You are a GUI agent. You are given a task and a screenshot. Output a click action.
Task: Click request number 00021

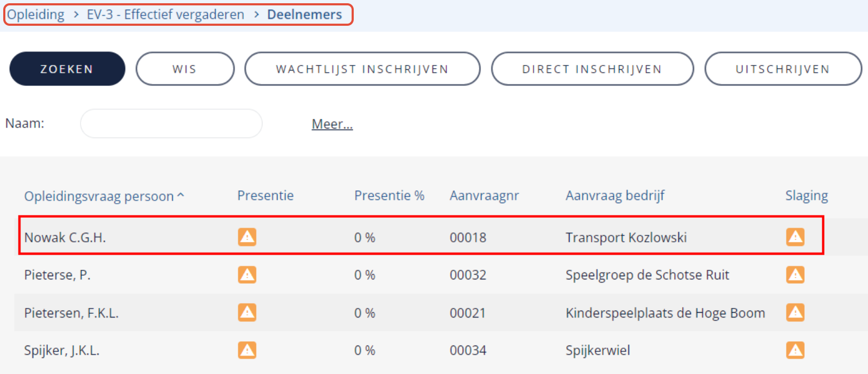[468, 313]
